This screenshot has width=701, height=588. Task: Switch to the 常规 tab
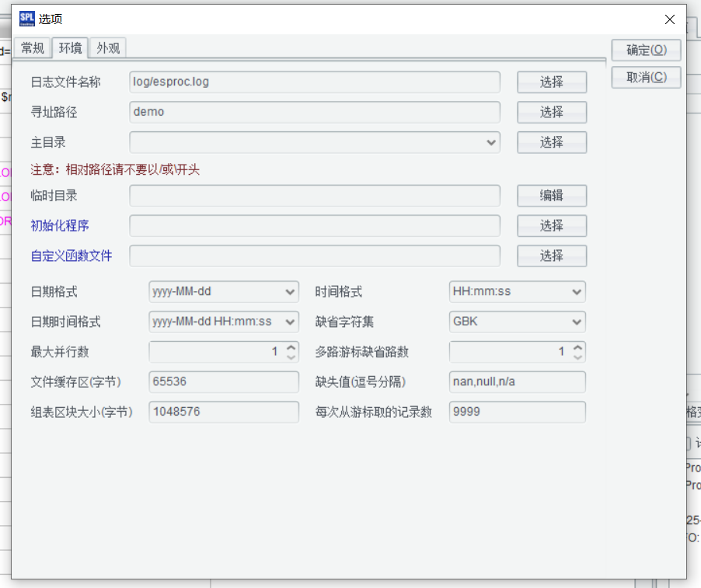(x=32, y=48)
